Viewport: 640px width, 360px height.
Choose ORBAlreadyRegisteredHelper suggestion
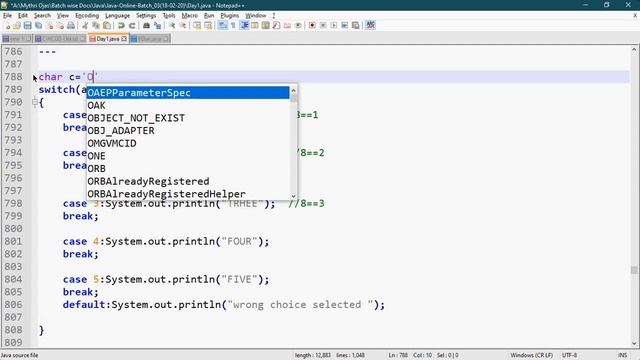click(x=188, y=194)
